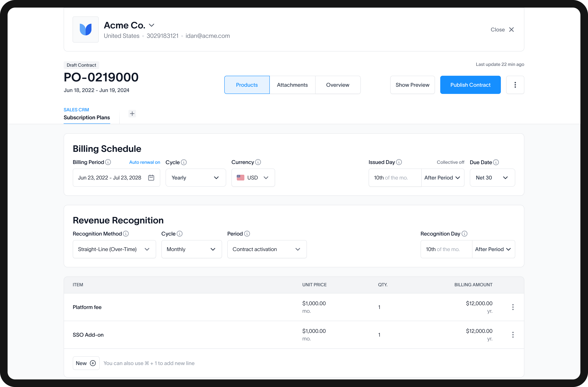Screen dimensions: 588x387
Task: Open the Platform fee row options menu
Action: (513, 307)
